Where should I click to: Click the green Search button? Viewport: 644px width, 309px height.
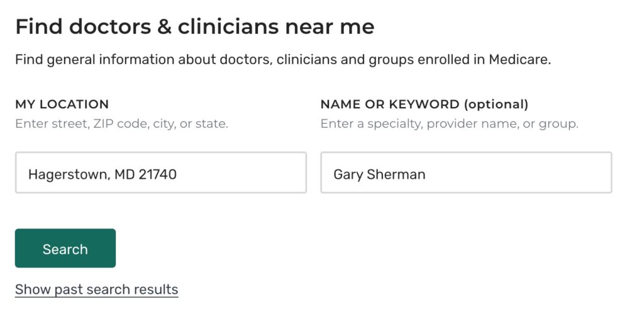coord(65,249)
